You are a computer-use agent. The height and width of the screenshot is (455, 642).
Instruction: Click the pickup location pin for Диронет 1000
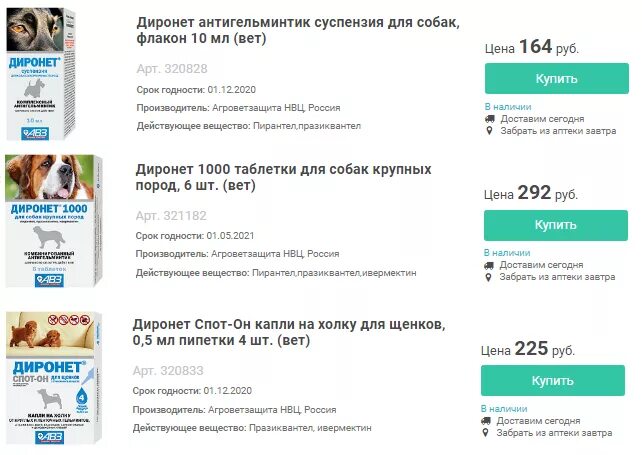[x=490, y=278]
